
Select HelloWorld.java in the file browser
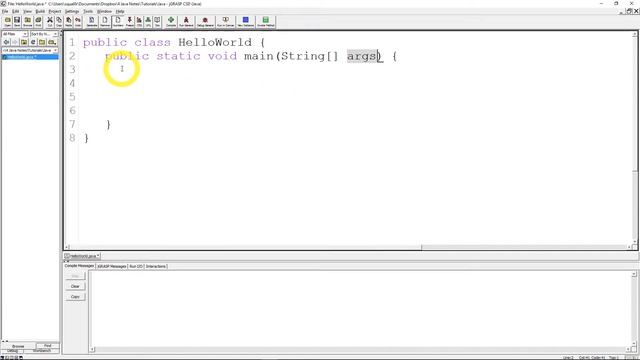[x=30, y=57]
